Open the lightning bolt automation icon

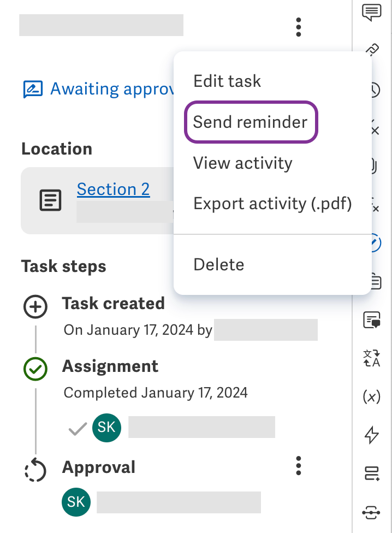tap(372, 435)
